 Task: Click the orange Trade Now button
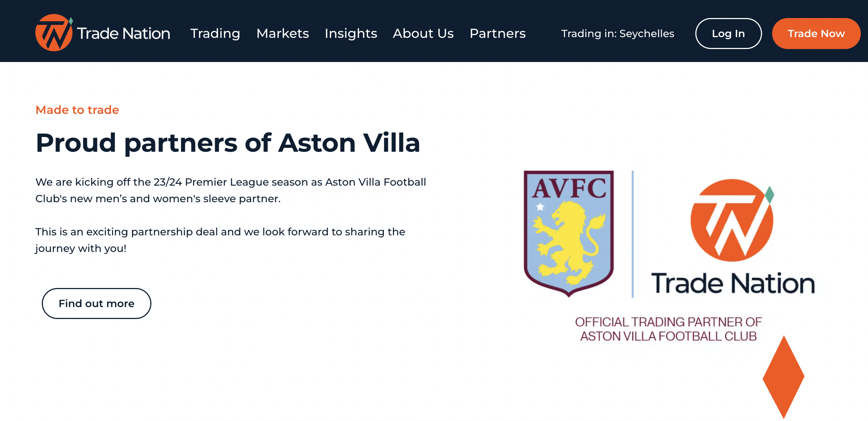816,34
